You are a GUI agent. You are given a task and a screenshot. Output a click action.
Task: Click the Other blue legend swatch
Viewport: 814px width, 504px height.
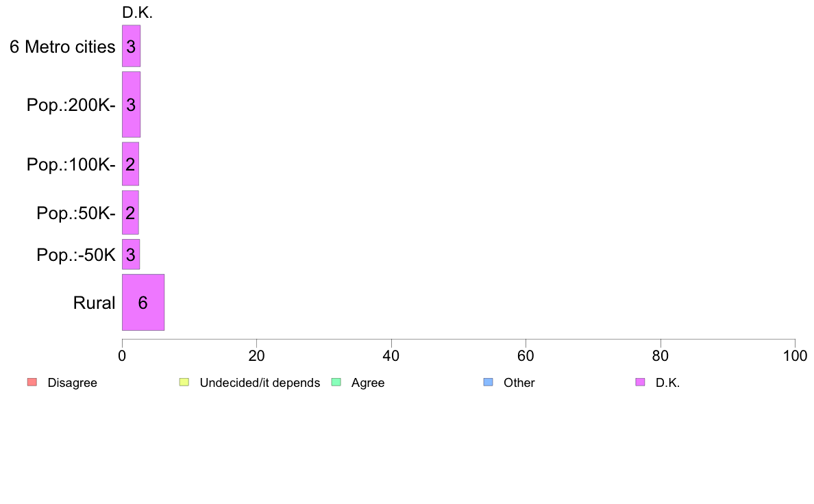488,382
